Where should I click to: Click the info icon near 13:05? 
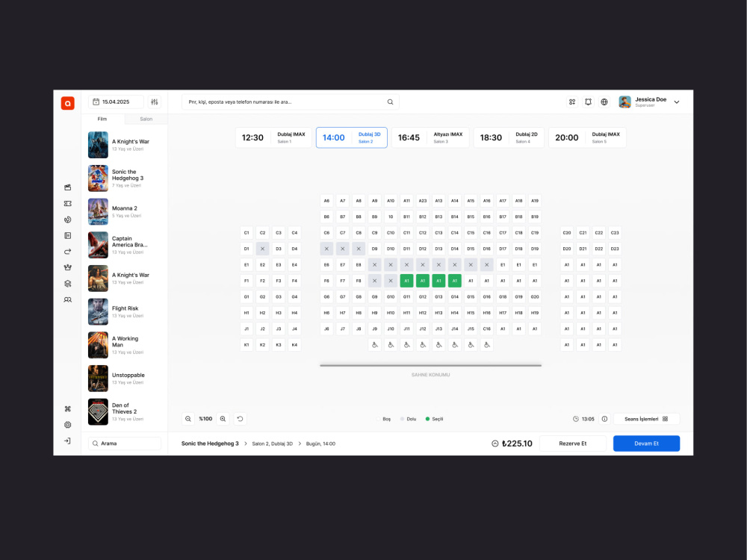click(604, 419)
